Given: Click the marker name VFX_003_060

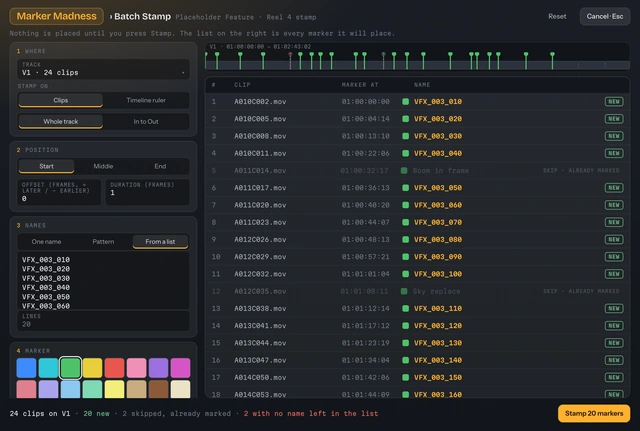Looking at the screenshot, I should click(438, 205).
